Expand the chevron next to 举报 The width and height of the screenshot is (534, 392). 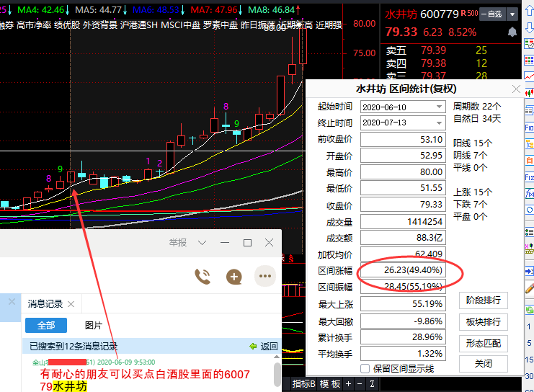pos(202,243)
